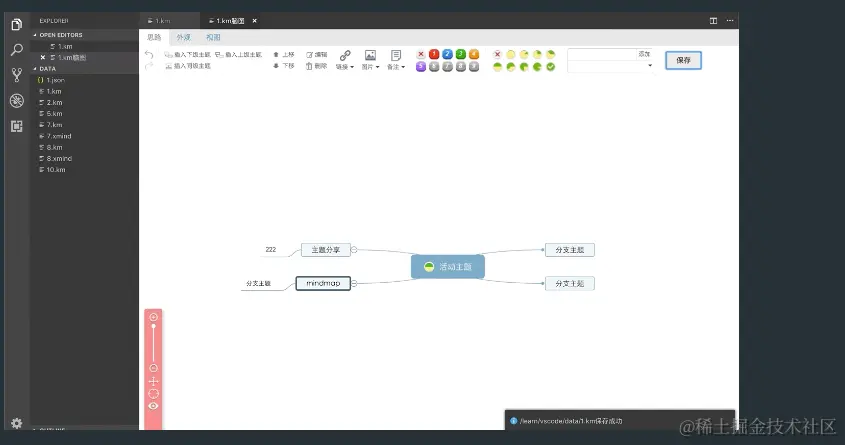This screenshot has width=845, height=445.
Task: Click the 删除 delete button
Action: point(317,66)
